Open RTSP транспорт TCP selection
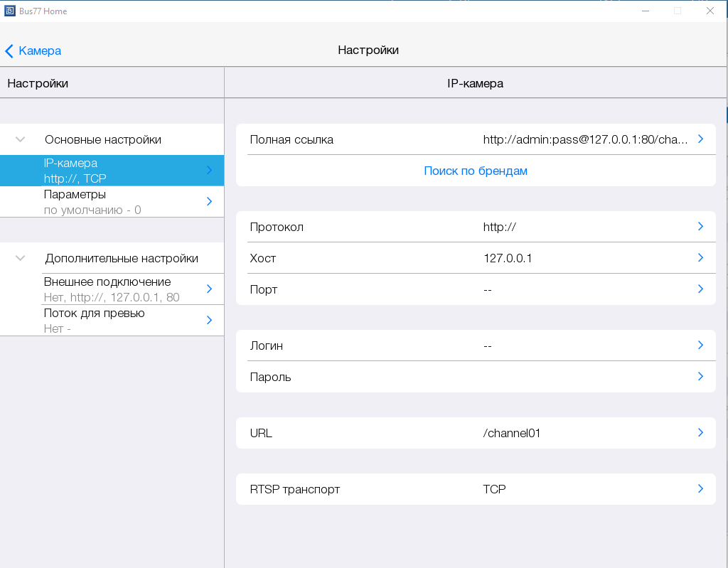Image resolution: width=728 pixels, height=568 pixels. [475, 489]
